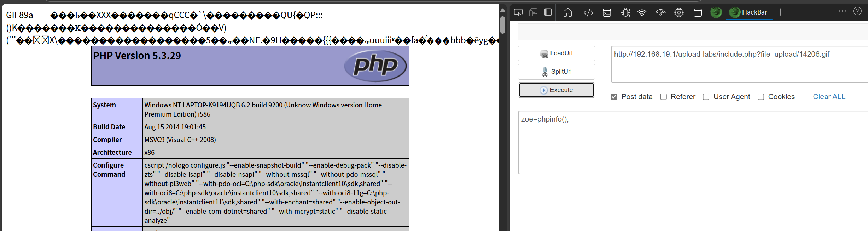Screen dimensions: 868x231
Task: Activate the inspect element picker icon
Action: pos(518,12)
